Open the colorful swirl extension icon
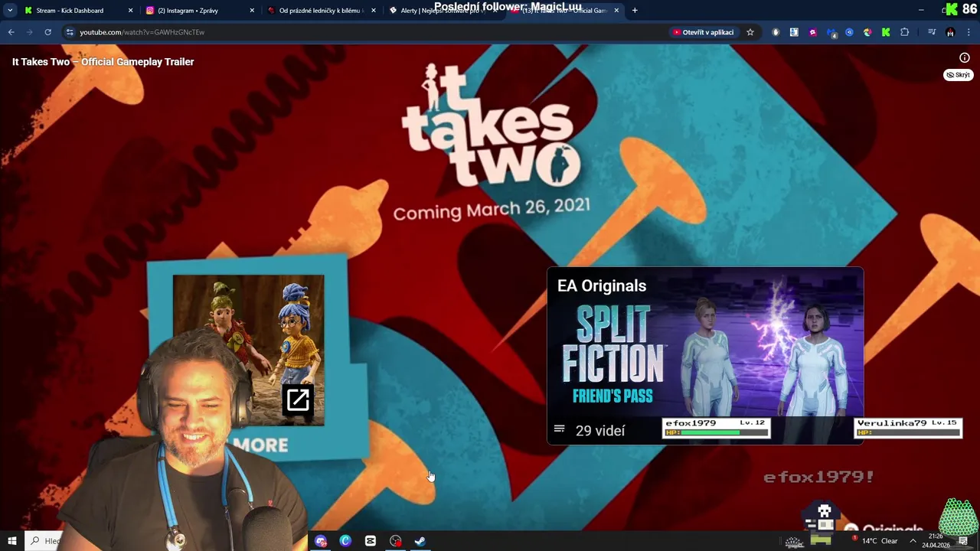This screenshot has height=551, width=980. pos(867,32)
